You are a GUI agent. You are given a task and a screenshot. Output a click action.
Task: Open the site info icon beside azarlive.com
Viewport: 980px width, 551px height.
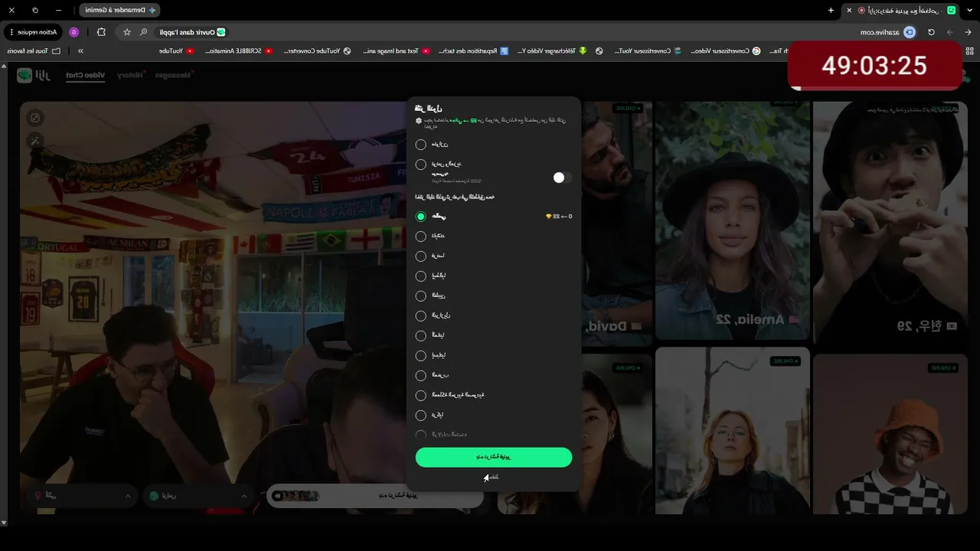910,32
